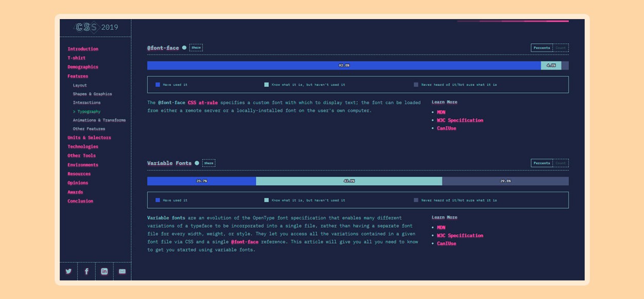The image size is (644, 299).
Task: Click 'Never heard of it' swatch in @font-face legend
Action: (x=416, y=85)
